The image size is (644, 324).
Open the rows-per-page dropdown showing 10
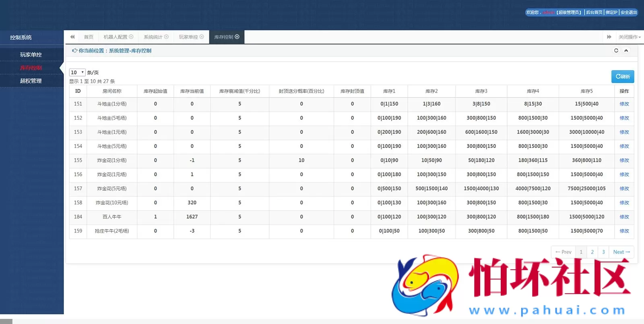coord(77,73)
